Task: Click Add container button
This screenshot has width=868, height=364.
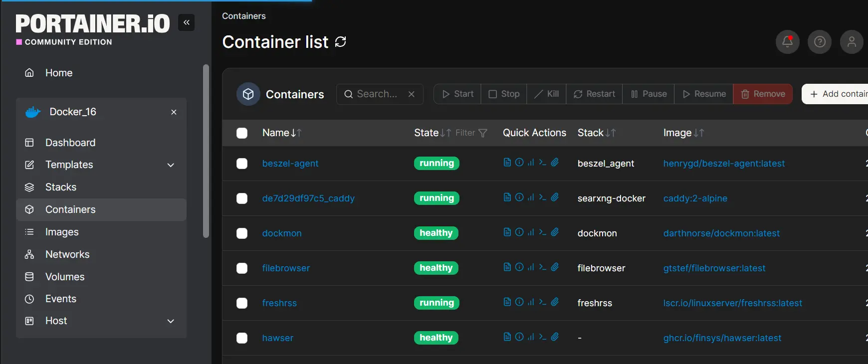Action: coord(835,94)
